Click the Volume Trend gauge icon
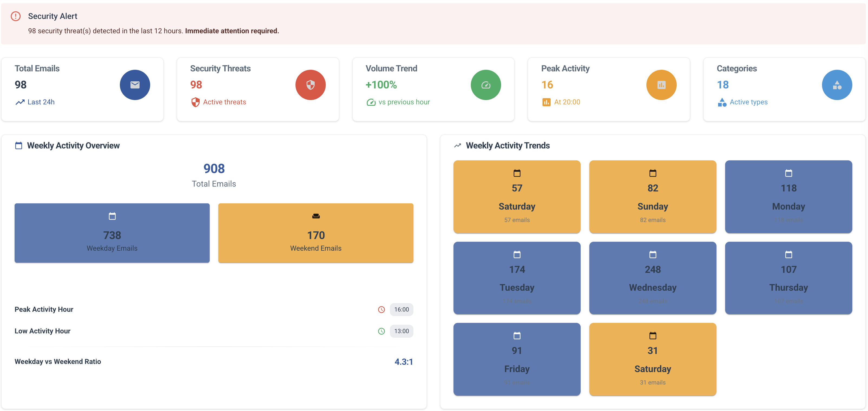 [486, 85]
